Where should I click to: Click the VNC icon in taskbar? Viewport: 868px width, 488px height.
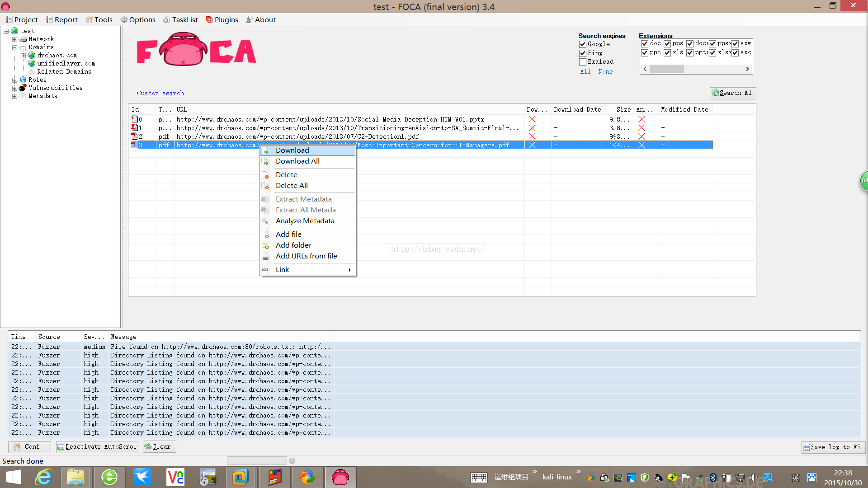pos(175,477)
